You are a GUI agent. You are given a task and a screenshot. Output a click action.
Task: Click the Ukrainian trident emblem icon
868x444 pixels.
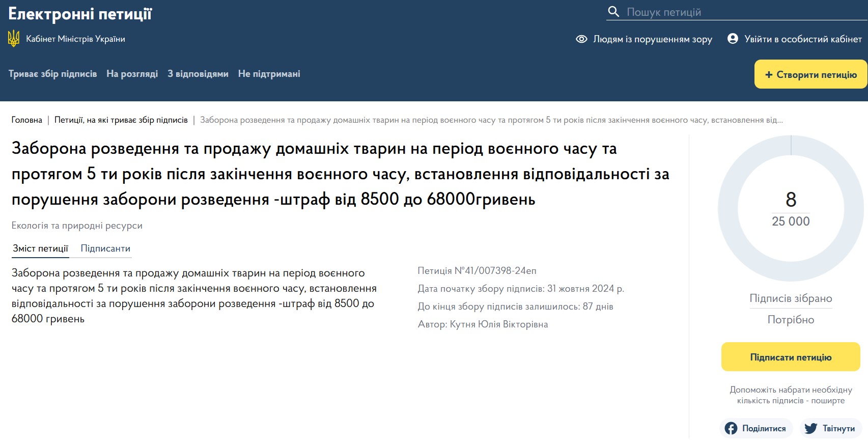coord(14,39)
